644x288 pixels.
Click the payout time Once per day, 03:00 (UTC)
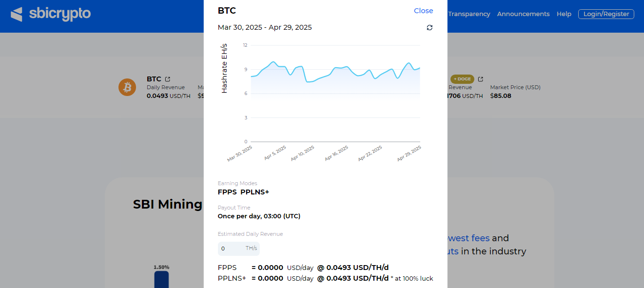click(x=259, y=216)
